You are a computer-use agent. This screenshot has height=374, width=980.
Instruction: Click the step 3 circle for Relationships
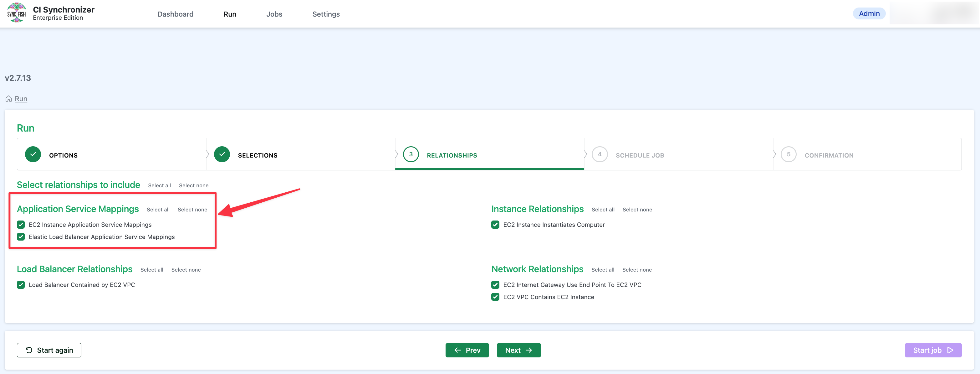pos(411,154)
